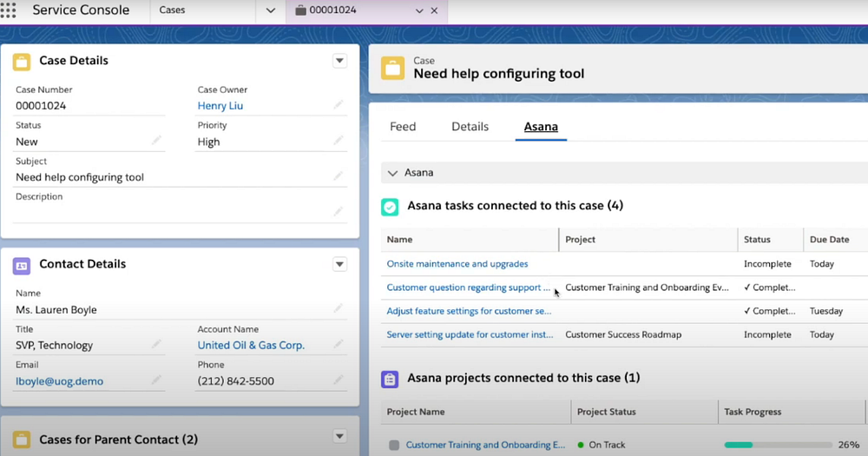Click the contact name Ms. Lauren Boyle
The width and height of the screenshot is (868, 456).
coord(56,310)
